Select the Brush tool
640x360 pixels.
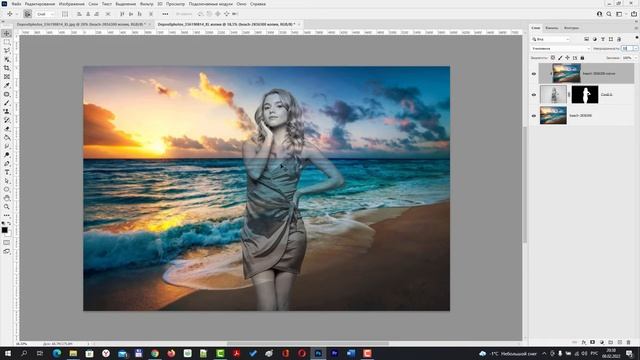[x=7, y=103]
